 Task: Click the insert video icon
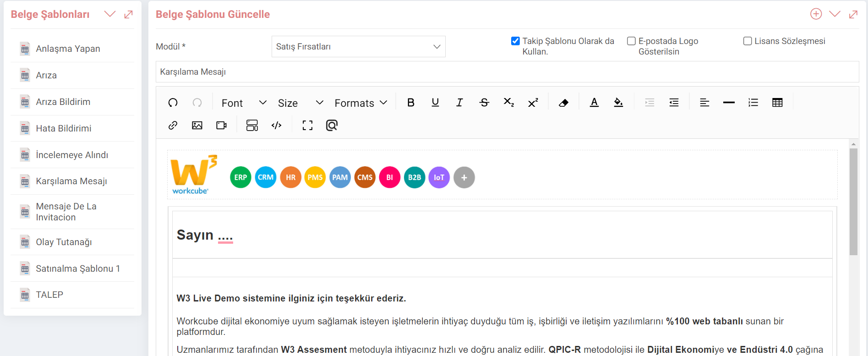pyautogui.click(x=221, y=125)
